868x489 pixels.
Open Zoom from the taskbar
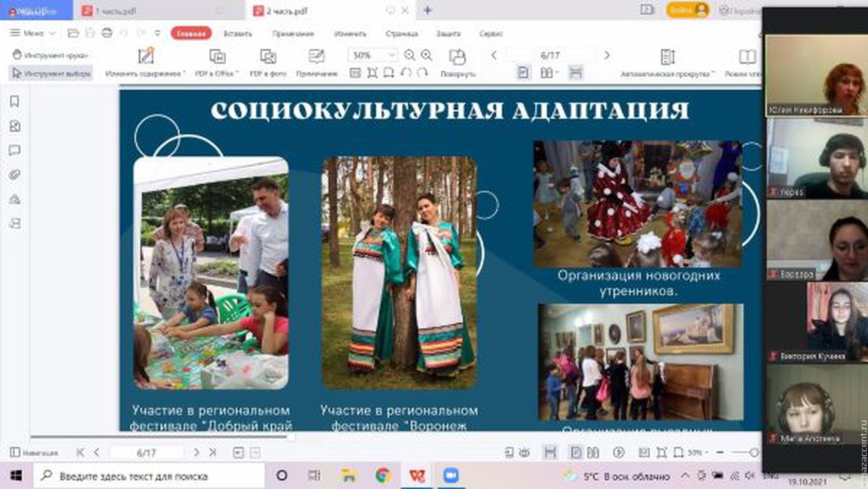coord(451,475)
